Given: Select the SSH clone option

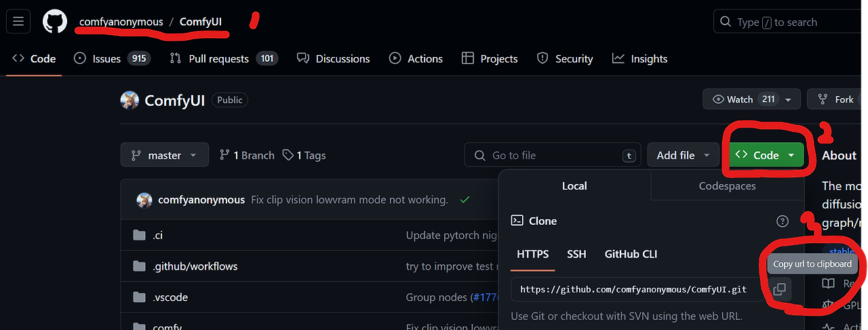Looking at the screenshot, I should pos(576,254).
